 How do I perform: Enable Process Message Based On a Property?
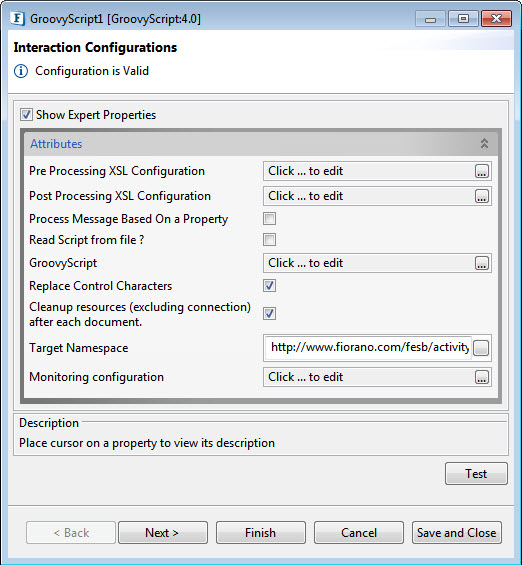click(269, 219)
